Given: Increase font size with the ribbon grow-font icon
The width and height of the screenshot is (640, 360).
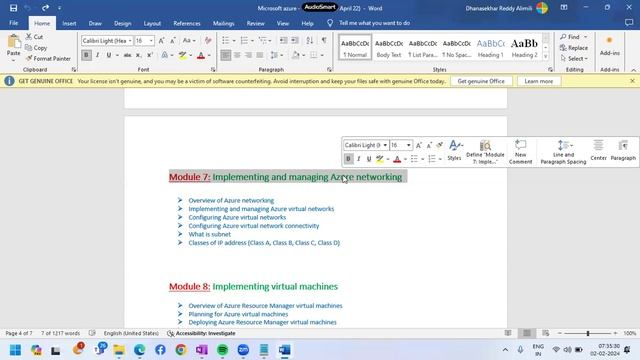Looking at the screenshot, I should coord(162,40).
